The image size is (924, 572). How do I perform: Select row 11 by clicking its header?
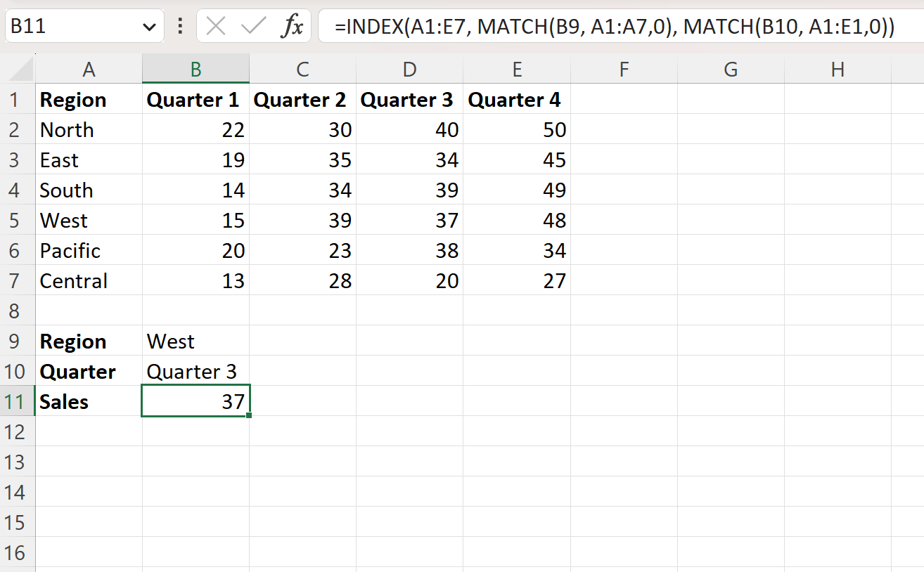(17, 401)
